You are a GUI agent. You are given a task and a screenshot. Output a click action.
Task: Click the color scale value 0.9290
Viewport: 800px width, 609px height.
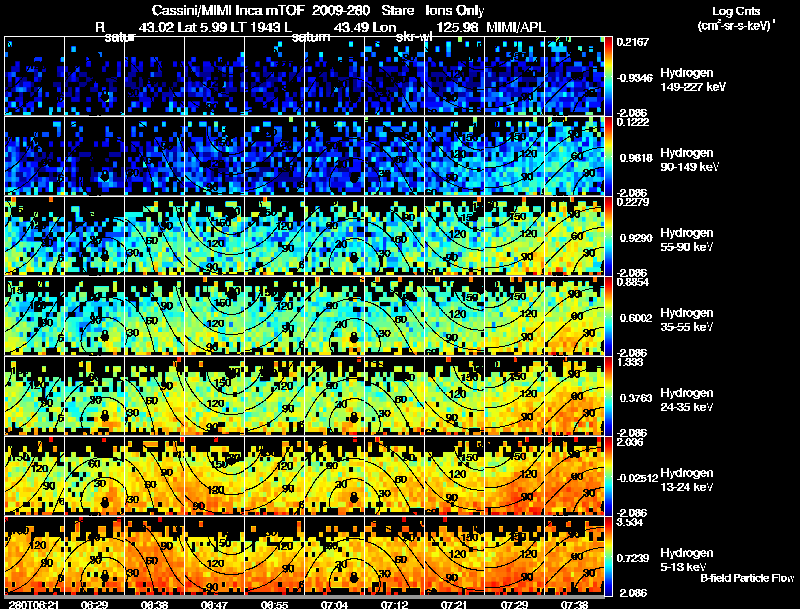coord(636,238)
